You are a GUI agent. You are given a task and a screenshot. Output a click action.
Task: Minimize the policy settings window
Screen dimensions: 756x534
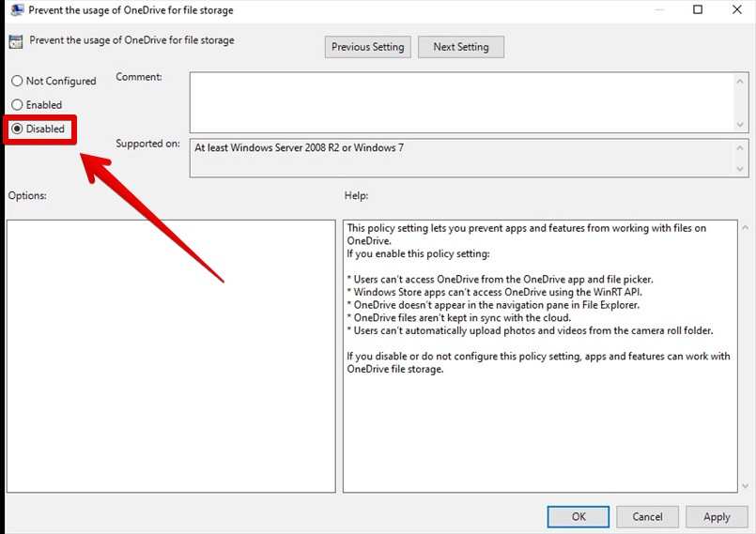(656, 10)
